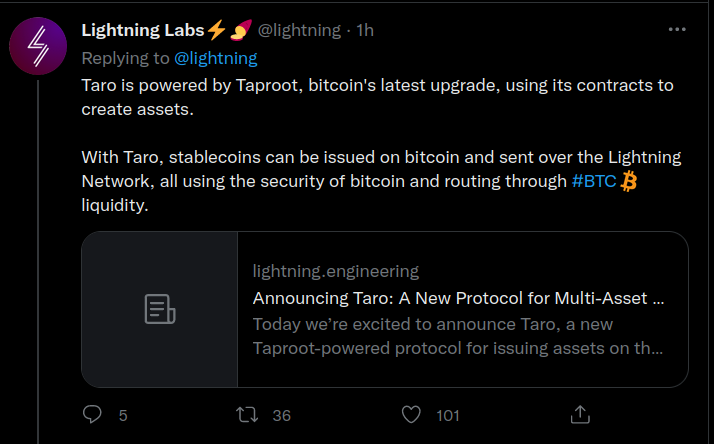The height and width of the screenshot is (444, 714).
Task: Click the reply count 5
Action: click(123, 415)
